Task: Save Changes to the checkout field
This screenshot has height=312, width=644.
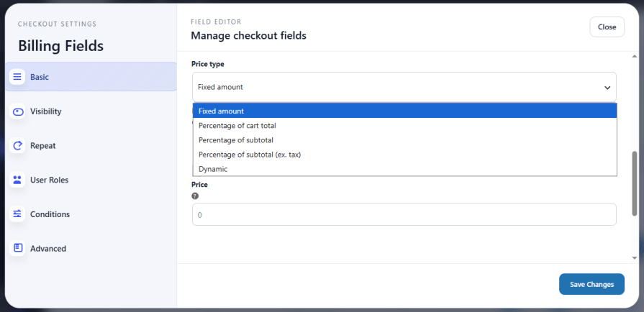Action: (x=591, y=284)
